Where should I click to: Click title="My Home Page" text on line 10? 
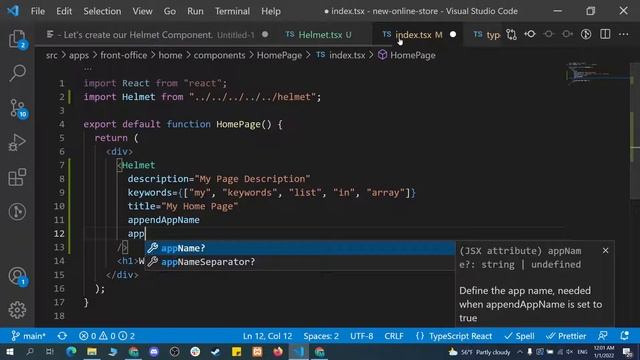[x=183, y=206]
